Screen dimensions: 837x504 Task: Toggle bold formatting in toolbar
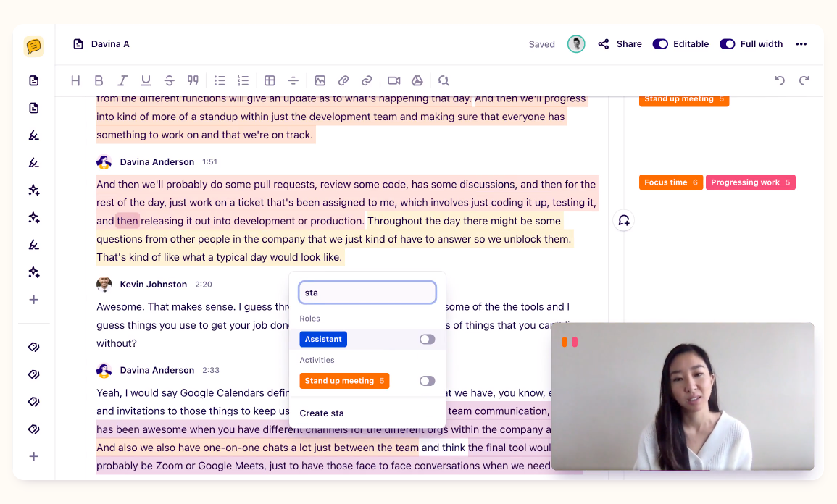(x=99, y=80)
